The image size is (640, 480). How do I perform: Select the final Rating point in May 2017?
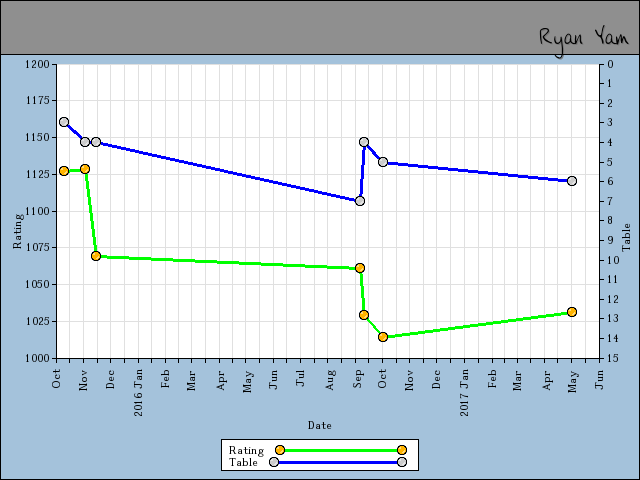pyautogui.click(x=572, y=312)
